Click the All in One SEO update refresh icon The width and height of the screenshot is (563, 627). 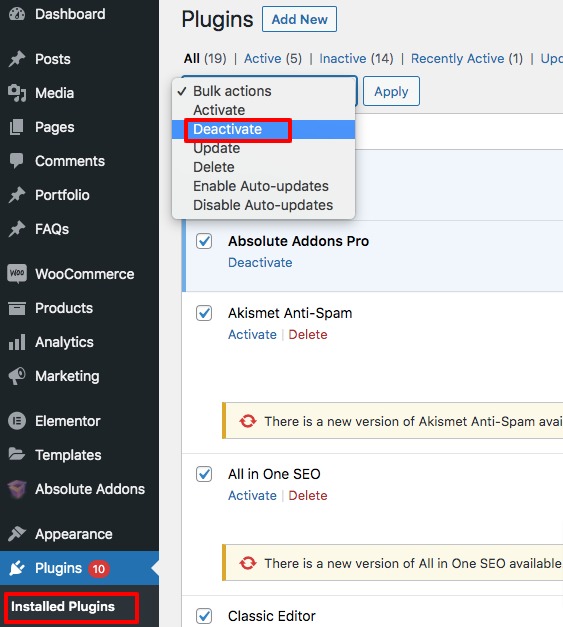[248, 563]
